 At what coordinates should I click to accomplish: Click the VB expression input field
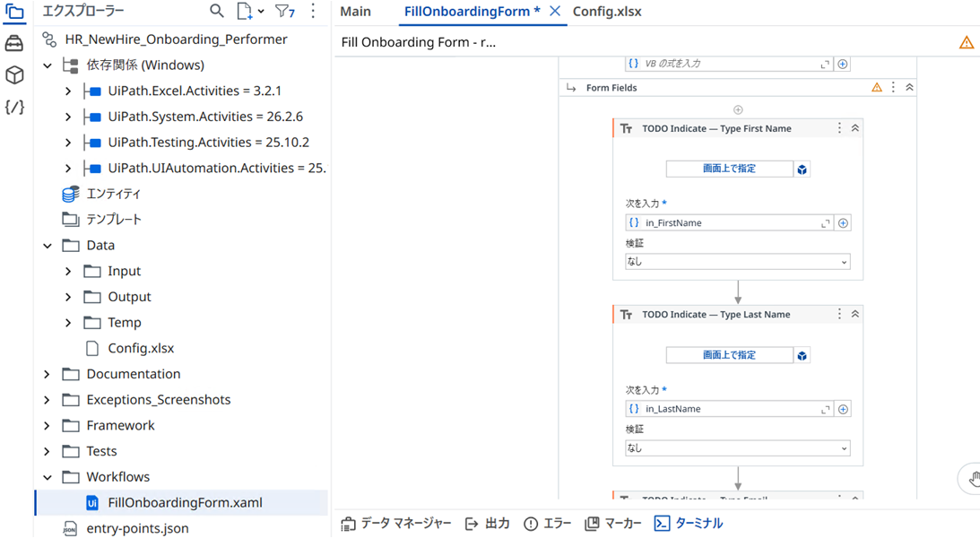point(728,64)
